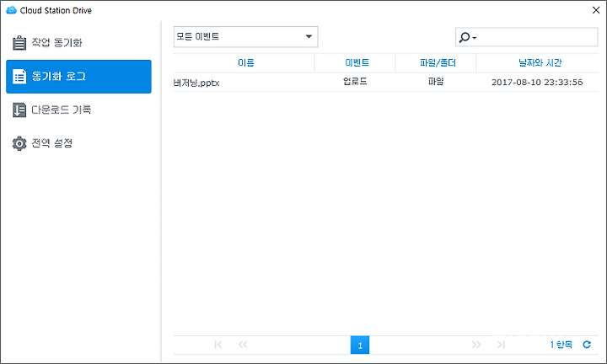Select the 동기화 로그 sidebar item

(x=78, y=77)
